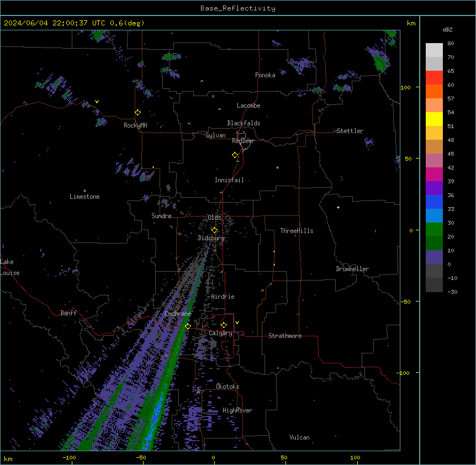Click the Innisfail label
This screenshot has width=476, height=465.
229,180
